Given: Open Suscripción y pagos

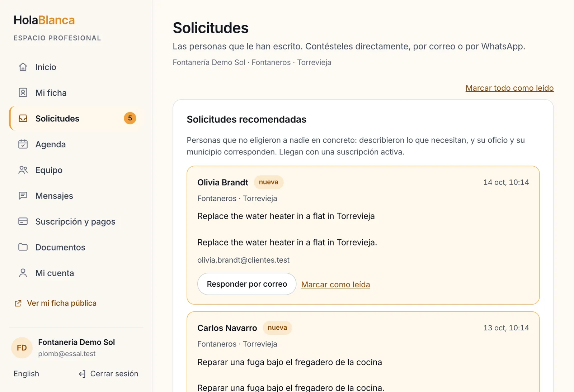Looking at the screenshot, I should pyautogui.click(x=76, y=222).
